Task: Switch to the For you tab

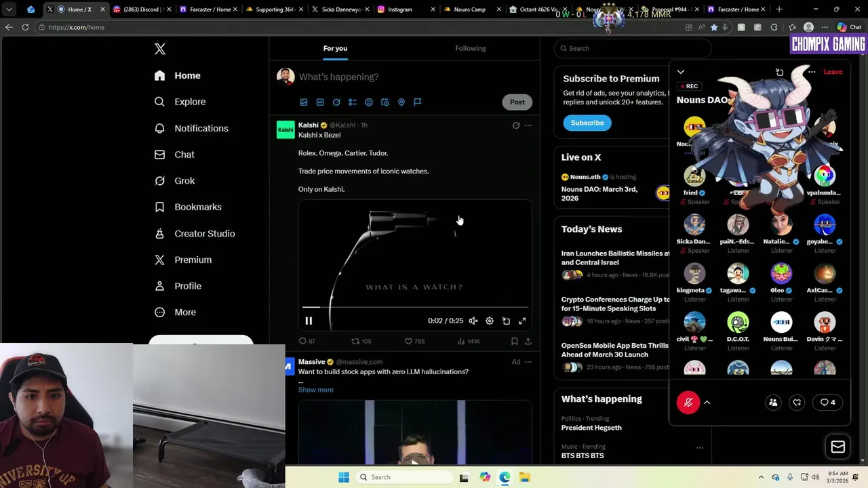Action: (x=335, y=48)
